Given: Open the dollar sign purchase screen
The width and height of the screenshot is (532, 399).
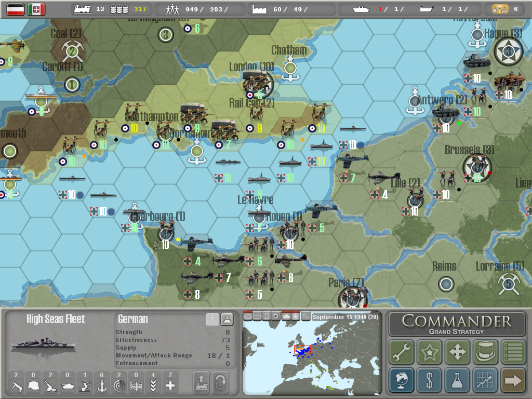Looking at the screenshot, I should (429, 380).
